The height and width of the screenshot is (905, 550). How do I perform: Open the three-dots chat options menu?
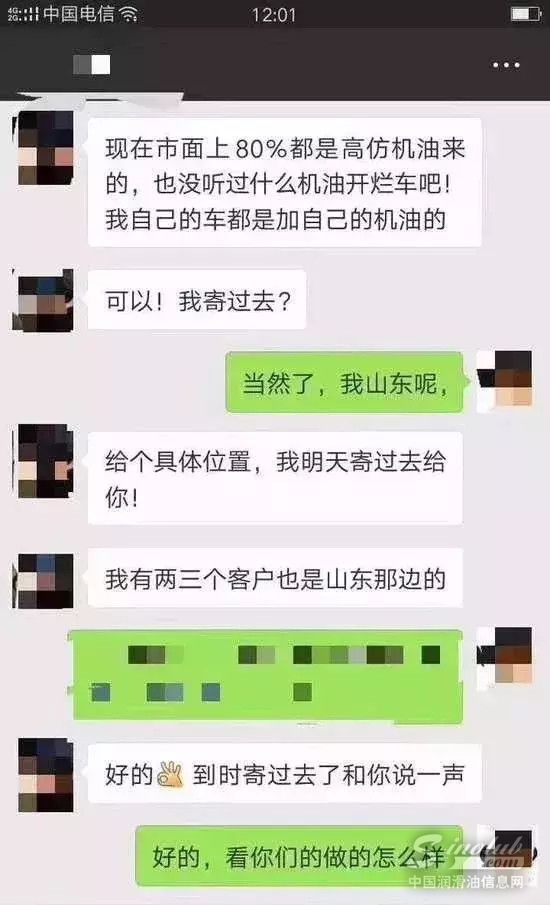506,65
